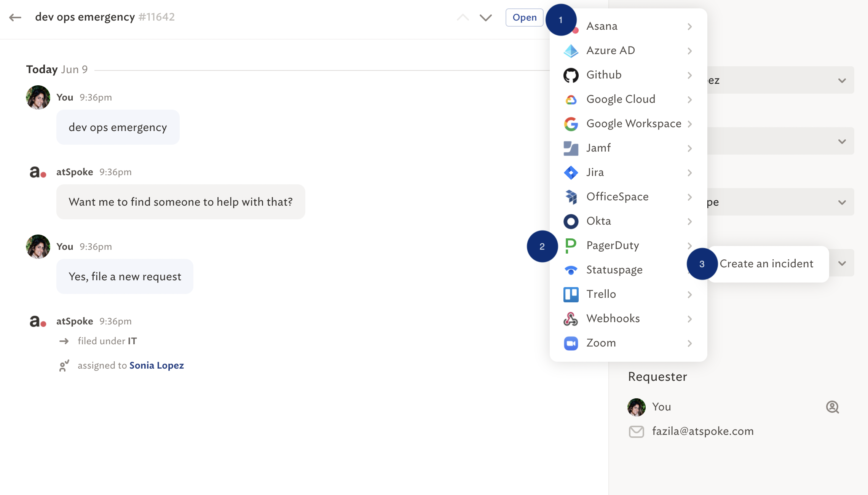Click the assigned-to person check icon

click(64, 366)
